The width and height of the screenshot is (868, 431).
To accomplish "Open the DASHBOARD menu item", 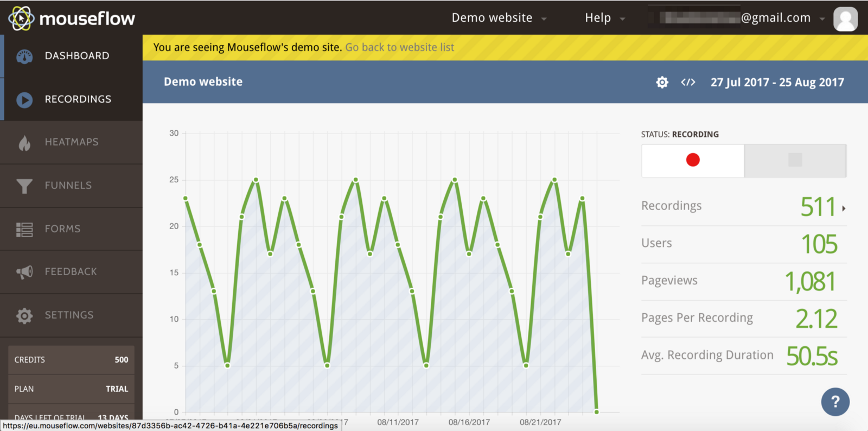I will pos(72,56).
